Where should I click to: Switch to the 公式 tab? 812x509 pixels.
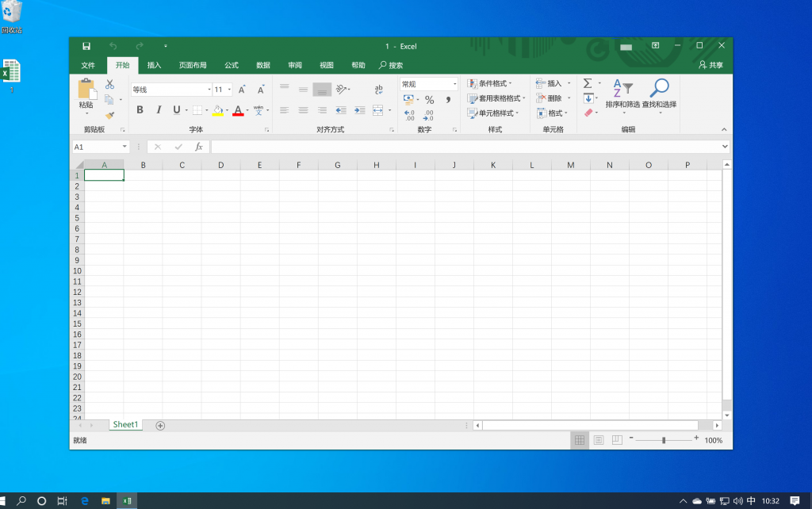232,65
